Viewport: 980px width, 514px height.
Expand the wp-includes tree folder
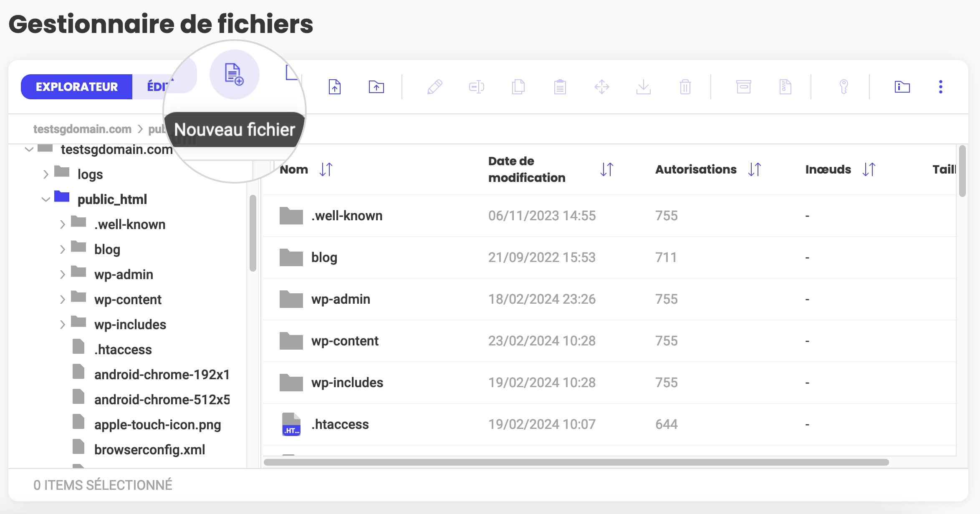(63, 325)
